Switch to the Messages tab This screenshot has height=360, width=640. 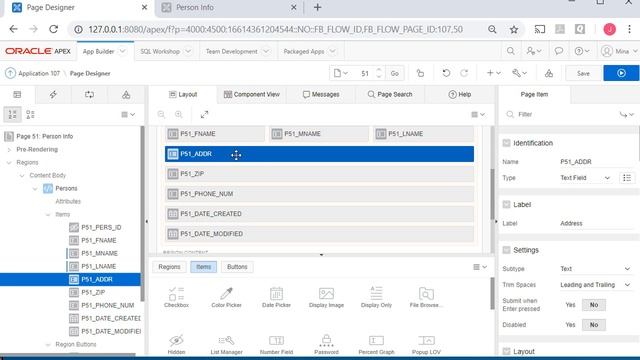pos(321,94)
